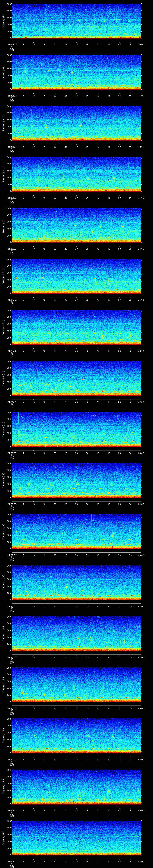Select the spectrogram panel starting at 21:41:00
The height and width of the screenshot is (868, 153).
(x=76, y=633)
